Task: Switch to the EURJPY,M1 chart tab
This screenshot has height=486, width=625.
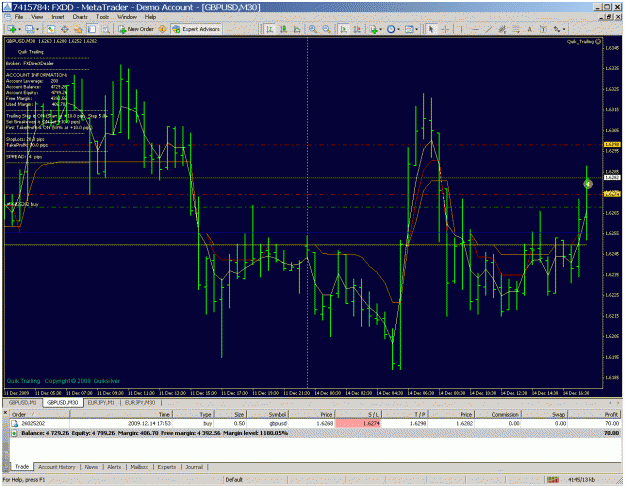Action: point(102,402)
